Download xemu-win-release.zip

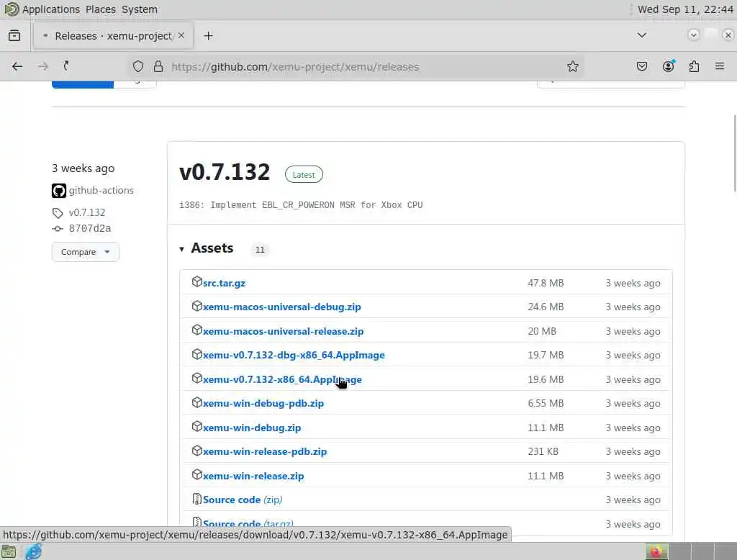[x=253, y=476]
